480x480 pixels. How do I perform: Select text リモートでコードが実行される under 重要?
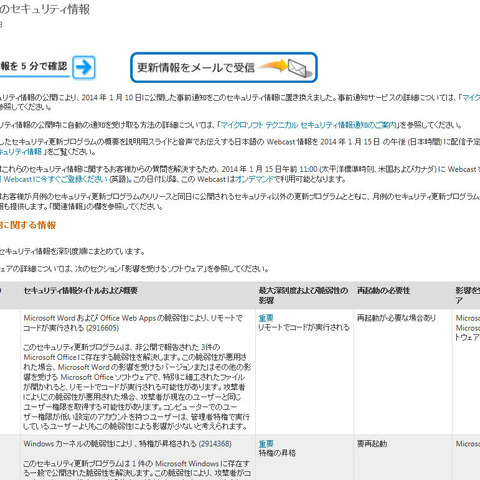point(304,327)
